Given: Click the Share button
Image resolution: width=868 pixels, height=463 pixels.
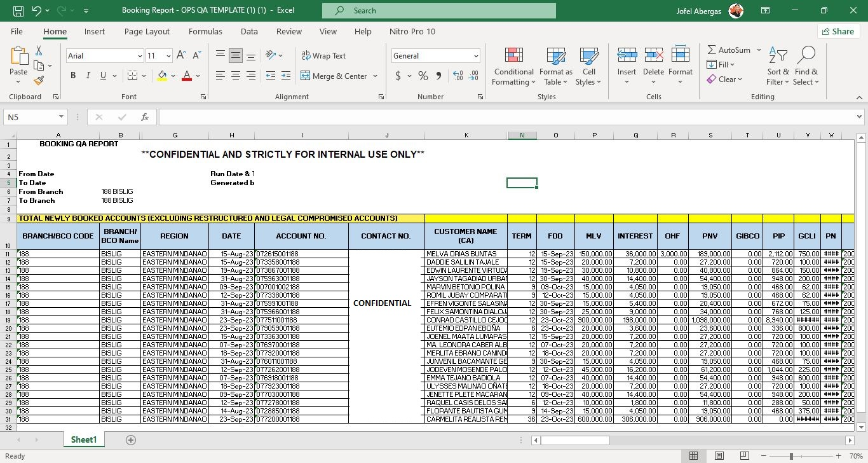Looking at the screenshot, I should (837, 31).
